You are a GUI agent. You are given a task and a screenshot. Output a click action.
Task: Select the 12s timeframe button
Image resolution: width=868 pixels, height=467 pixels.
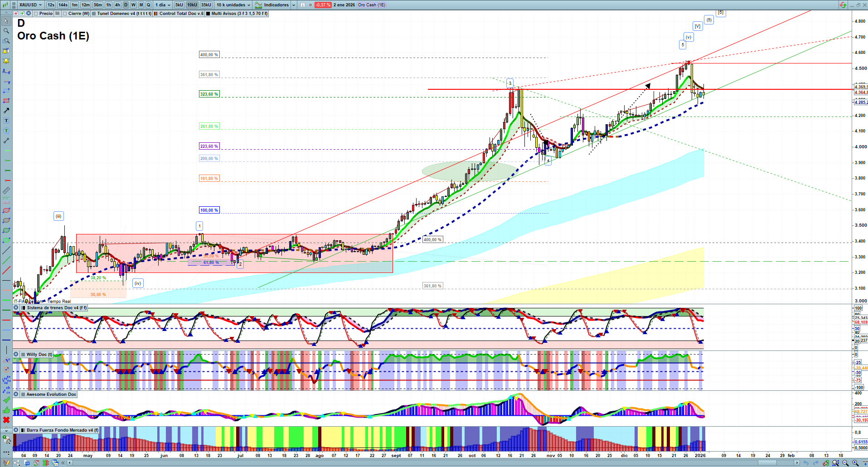click(x=51, y=5)
